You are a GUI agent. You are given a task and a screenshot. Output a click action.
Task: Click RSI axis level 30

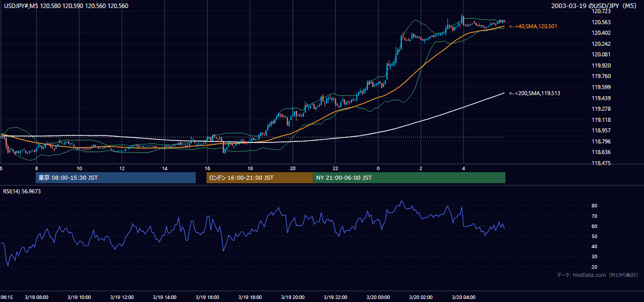coord(594,257)
